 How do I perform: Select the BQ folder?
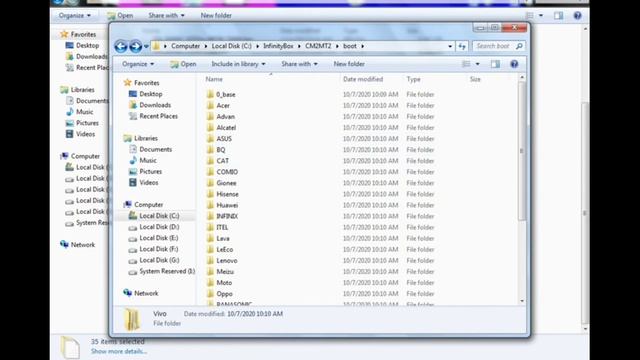(216, 150)
